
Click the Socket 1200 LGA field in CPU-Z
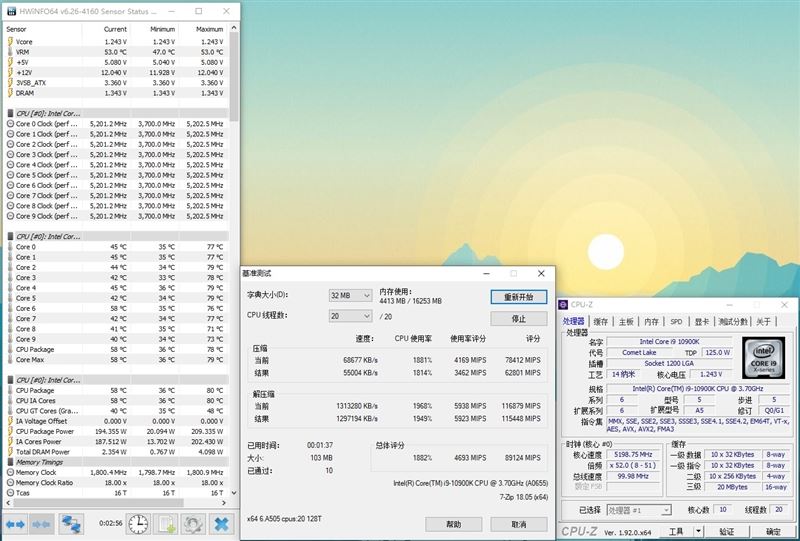tap(669, 363)
